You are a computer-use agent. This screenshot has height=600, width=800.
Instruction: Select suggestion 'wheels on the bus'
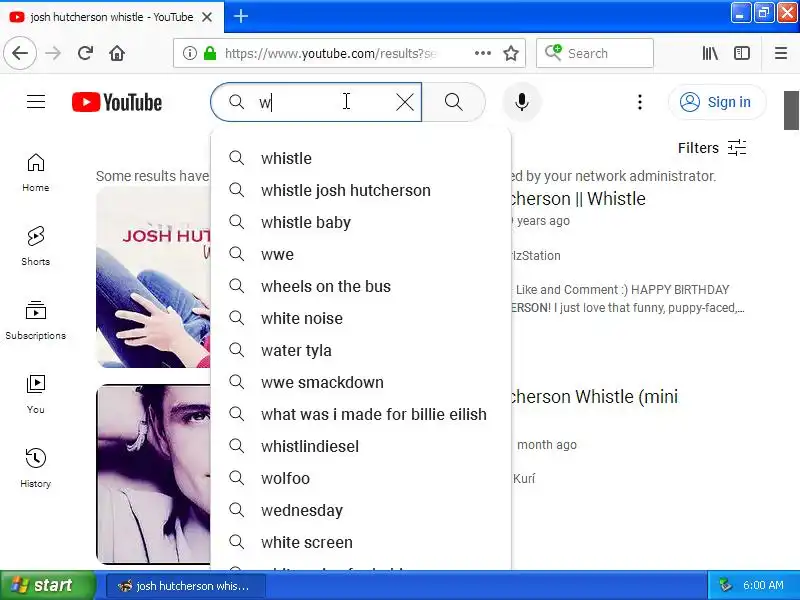(361, 286)
